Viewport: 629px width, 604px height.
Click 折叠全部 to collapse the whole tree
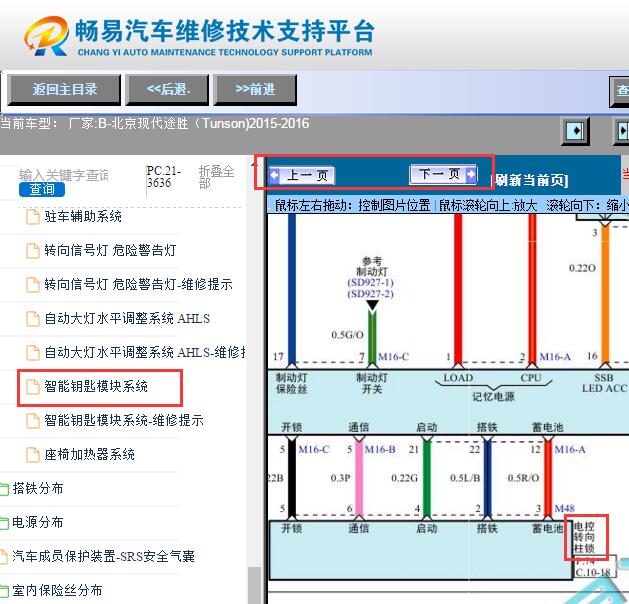(216, 177)
